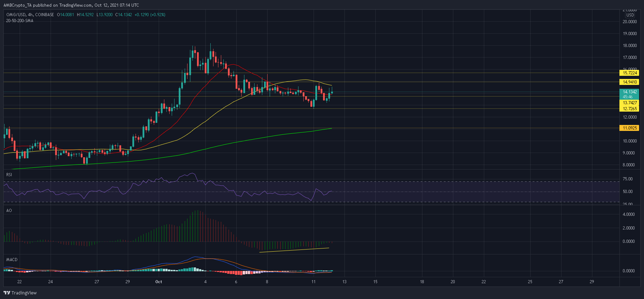Click the MACD pane label
Viewport: 644px width, 299px height.
pos(12,260)
